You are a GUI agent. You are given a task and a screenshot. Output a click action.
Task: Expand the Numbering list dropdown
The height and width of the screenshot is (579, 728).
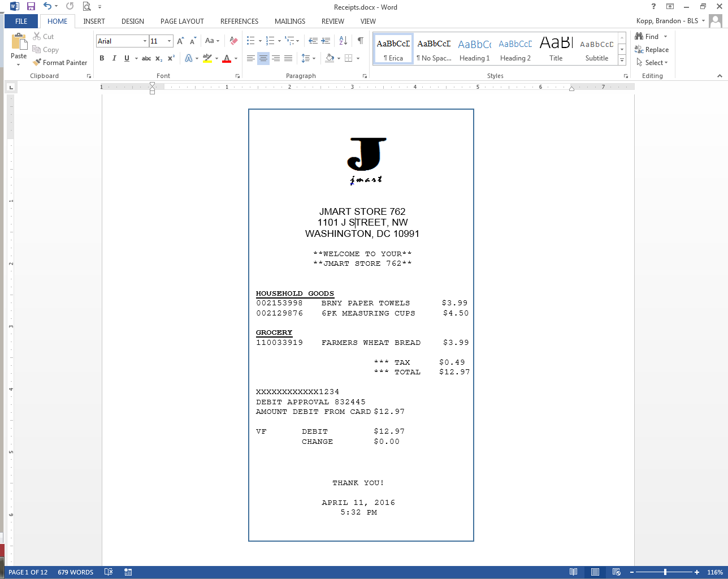coord(279,41)
